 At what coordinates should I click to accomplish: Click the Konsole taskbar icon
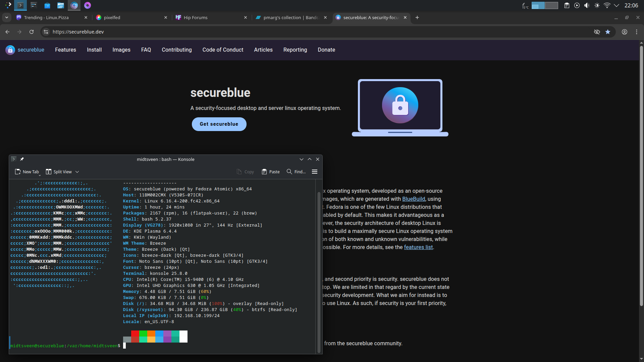point(20,5)
